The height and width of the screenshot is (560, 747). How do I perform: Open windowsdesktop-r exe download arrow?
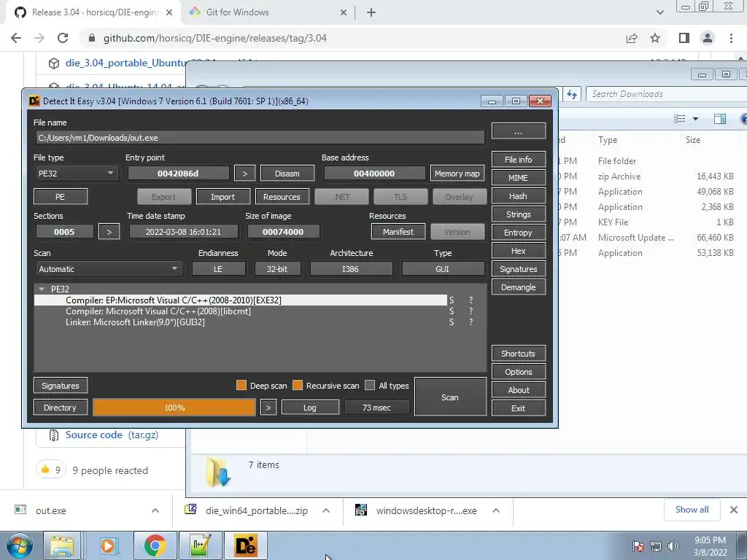click(x=496, y=510)
